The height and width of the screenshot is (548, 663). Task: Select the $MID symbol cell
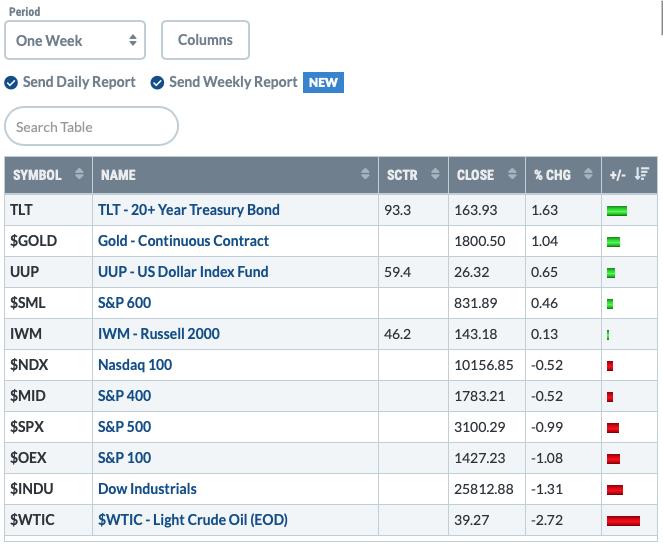click(x=48, y=396)
